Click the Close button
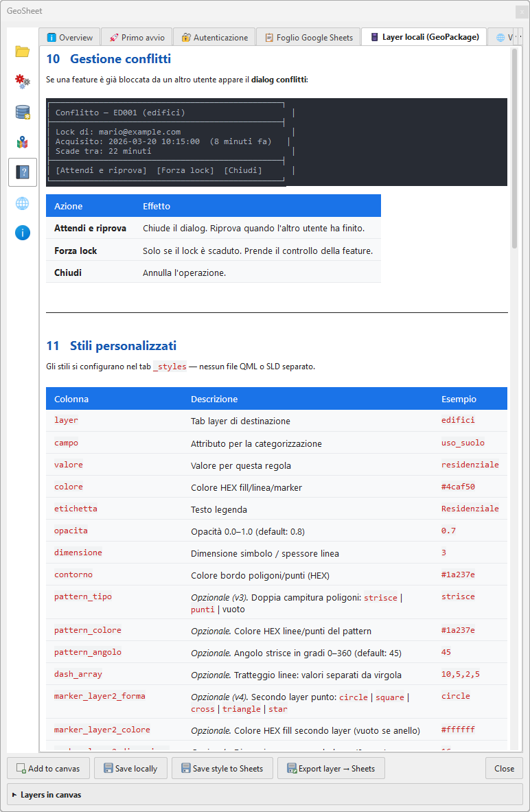The height and width of the screenshot is (812, 530). click(504, 769)
